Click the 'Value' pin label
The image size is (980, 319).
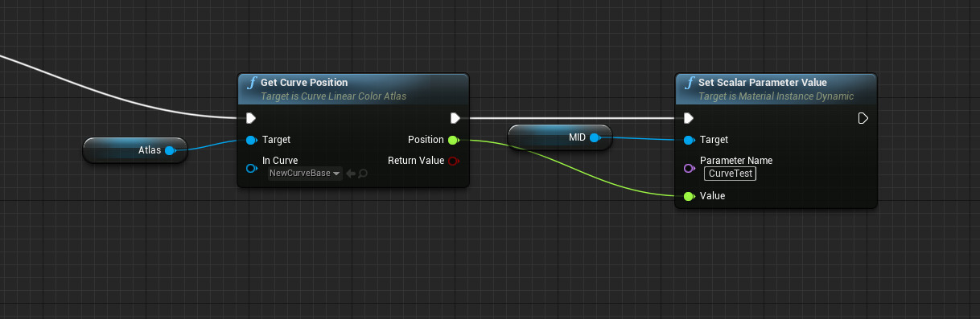click(713, 196)
